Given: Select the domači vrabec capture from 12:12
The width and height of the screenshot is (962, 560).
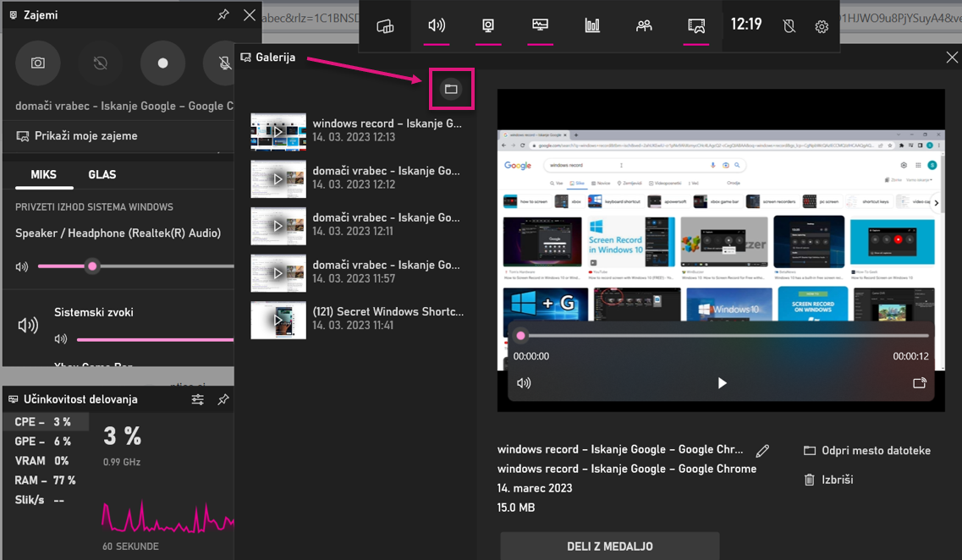Looking at the screenshot, I should (x=357, y=178).
